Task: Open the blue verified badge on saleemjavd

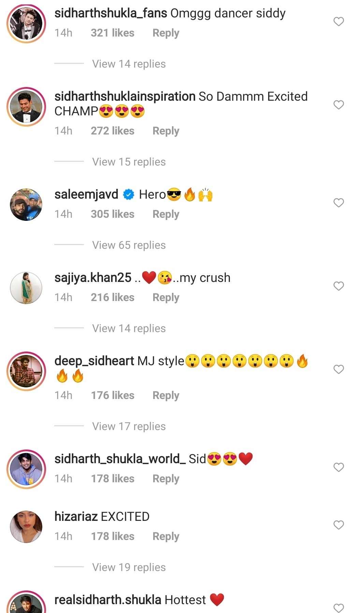Action: (x=129, y=195)
